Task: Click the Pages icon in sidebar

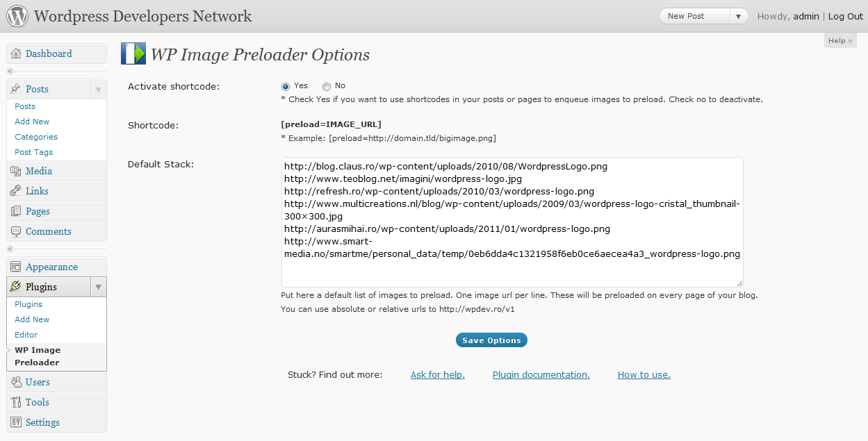Action: [x=16, y=211]
